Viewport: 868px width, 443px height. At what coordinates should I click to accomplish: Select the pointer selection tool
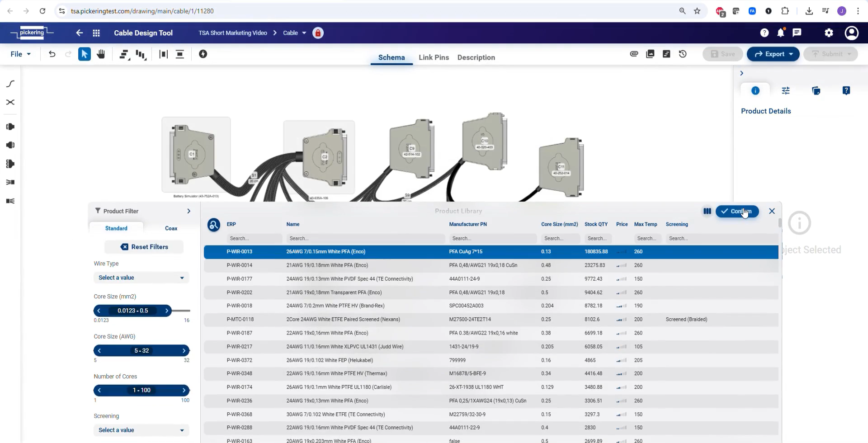coord(84,54)
